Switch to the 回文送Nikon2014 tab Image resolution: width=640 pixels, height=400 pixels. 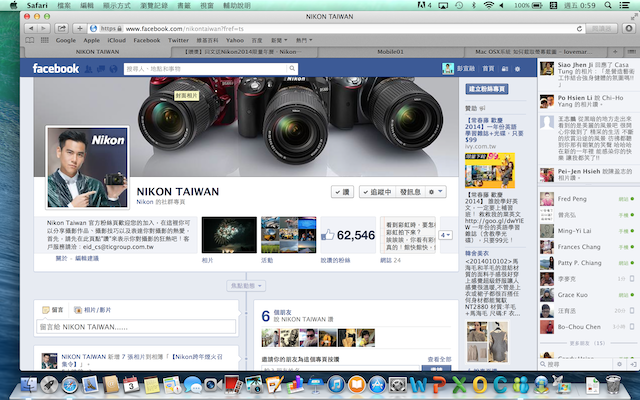(x=244, y=52)
